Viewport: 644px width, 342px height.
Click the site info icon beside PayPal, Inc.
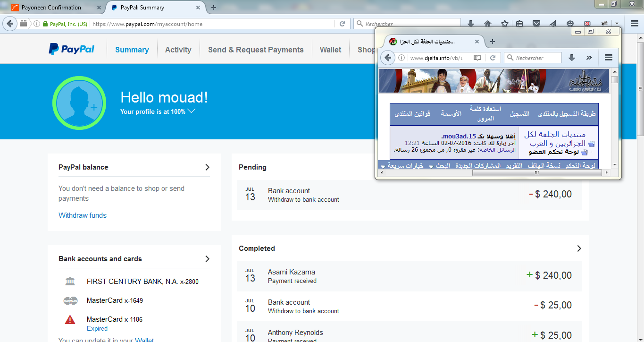[x=37, y=24]
